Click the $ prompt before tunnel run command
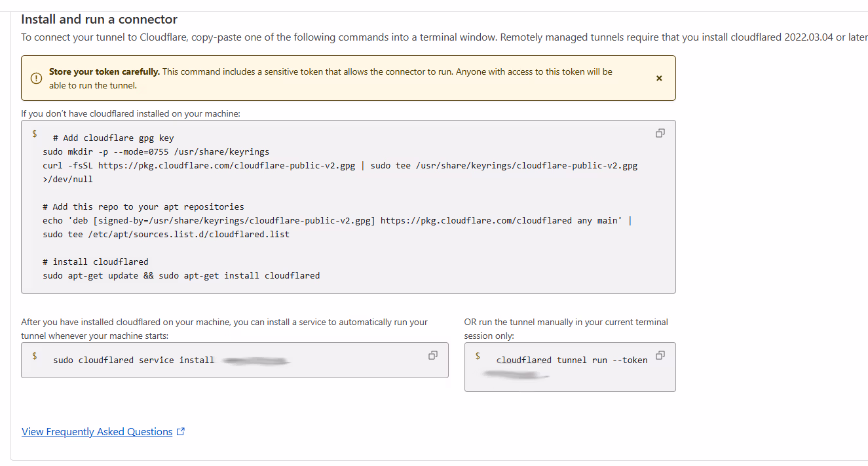868x466 pixels. [478, 356]
